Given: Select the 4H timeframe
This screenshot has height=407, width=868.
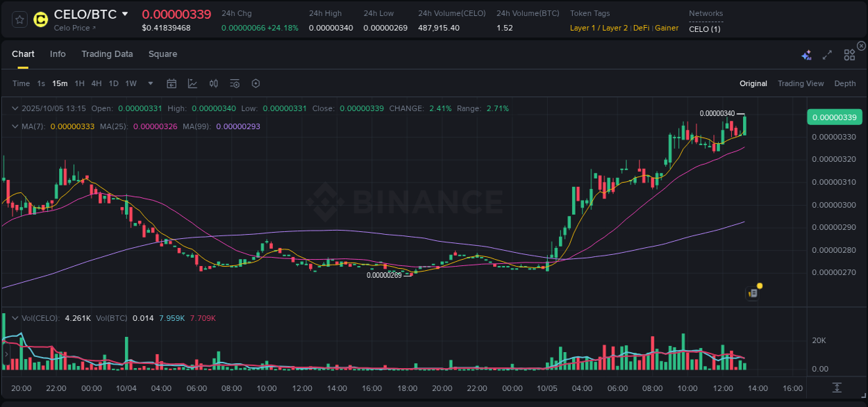Looking at the screenshot, I should (97, 83).
